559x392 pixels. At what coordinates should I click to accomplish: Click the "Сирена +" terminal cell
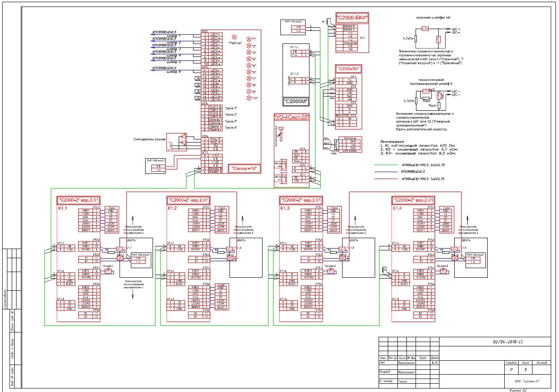coord(216,120)
